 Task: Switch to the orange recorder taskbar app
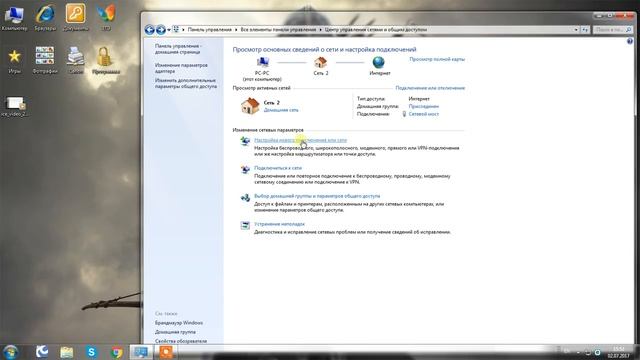coord(166,352)
